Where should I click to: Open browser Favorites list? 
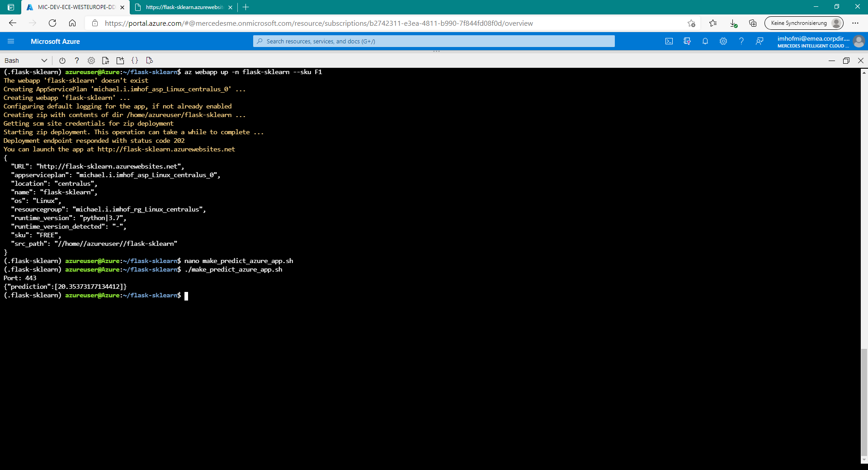[713, 23]
